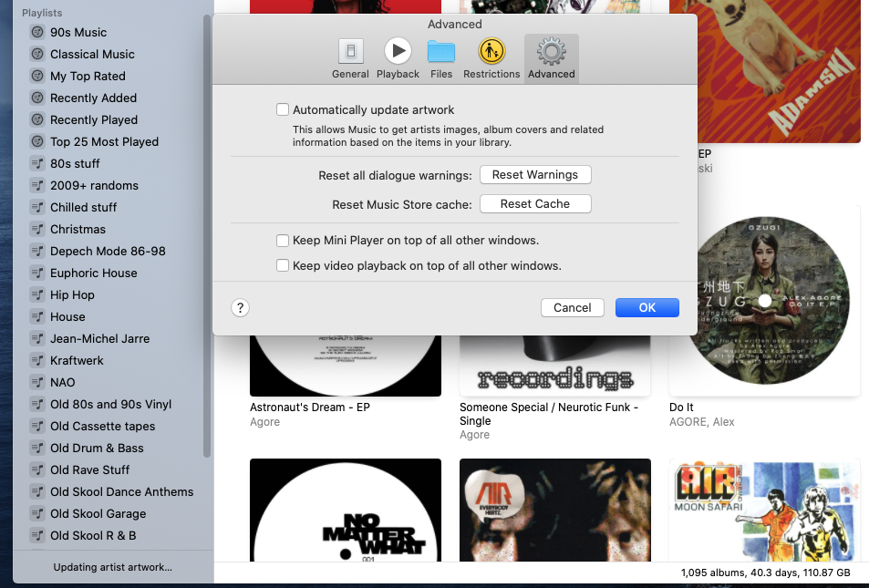869x588 pixels.
Task: Click the Reset Cache button
Action: point(535,204)
